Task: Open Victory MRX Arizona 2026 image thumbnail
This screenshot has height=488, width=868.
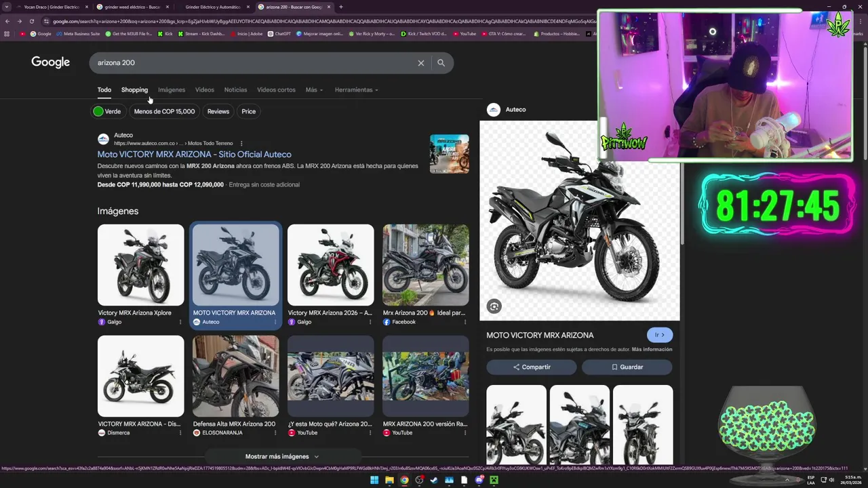Action: [x=330, y=265]
